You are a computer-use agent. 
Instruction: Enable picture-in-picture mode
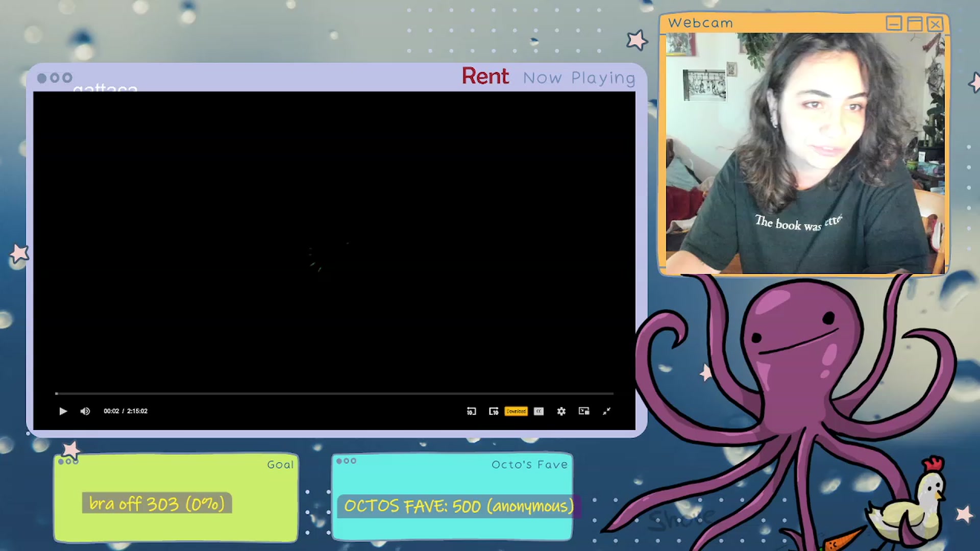[584, 411]
